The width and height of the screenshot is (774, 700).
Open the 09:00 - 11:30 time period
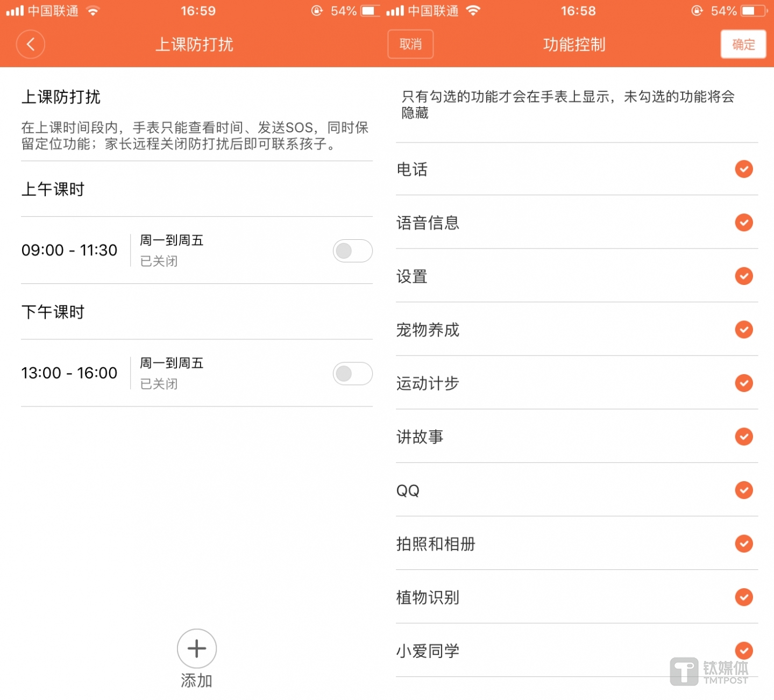click(69, 251)
